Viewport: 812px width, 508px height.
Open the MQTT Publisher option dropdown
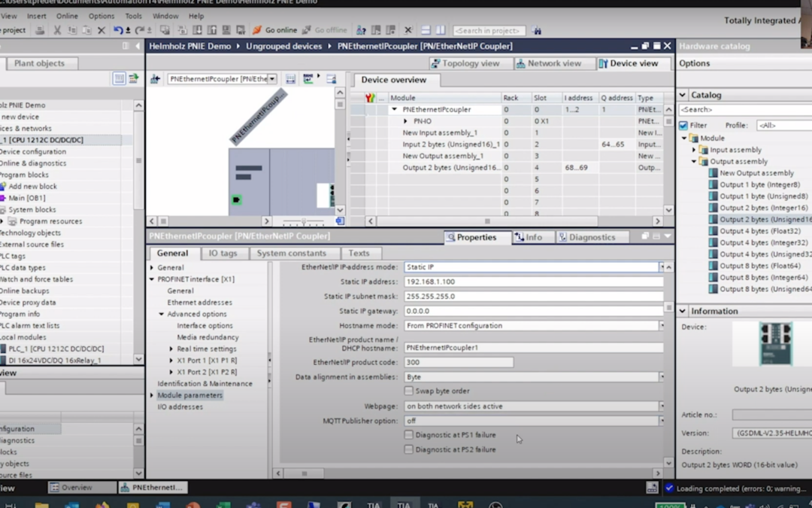tap(662, 421)
